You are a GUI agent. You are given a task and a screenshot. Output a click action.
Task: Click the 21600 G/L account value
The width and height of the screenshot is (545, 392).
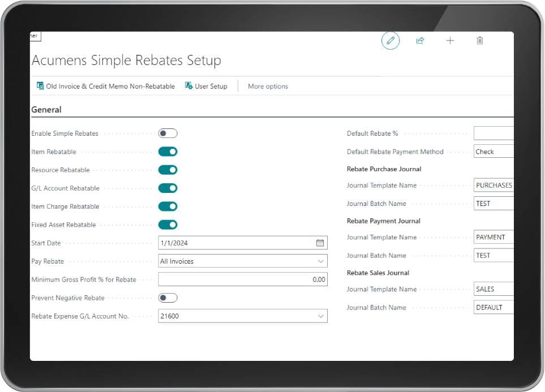[x=170, y=316]
